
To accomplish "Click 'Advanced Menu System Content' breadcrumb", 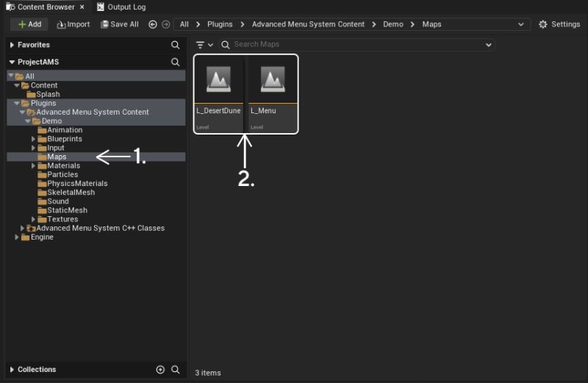I will (308, 24).
